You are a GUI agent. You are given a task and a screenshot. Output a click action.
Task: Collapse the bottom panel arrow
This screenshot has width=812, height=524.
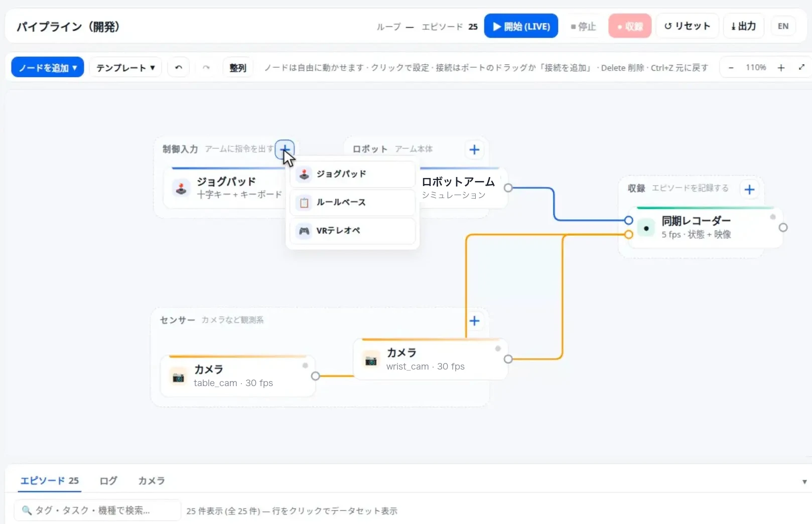(804, 481)
